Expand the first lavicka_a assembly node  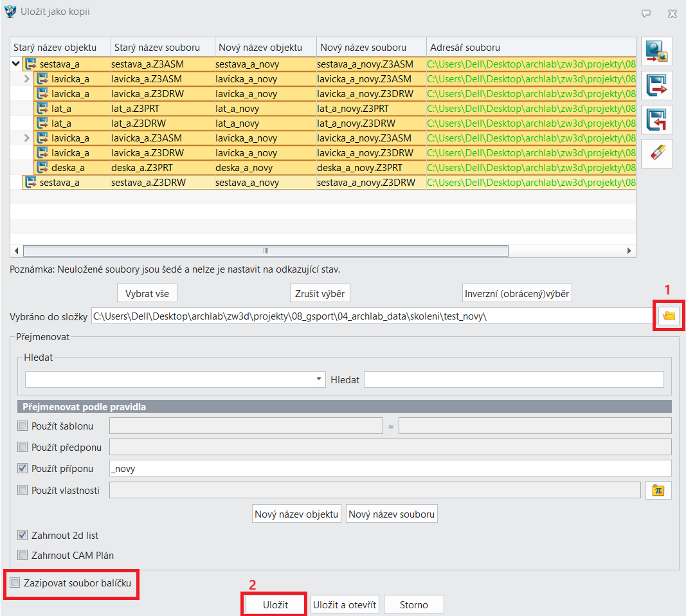[x=26, y=79]
